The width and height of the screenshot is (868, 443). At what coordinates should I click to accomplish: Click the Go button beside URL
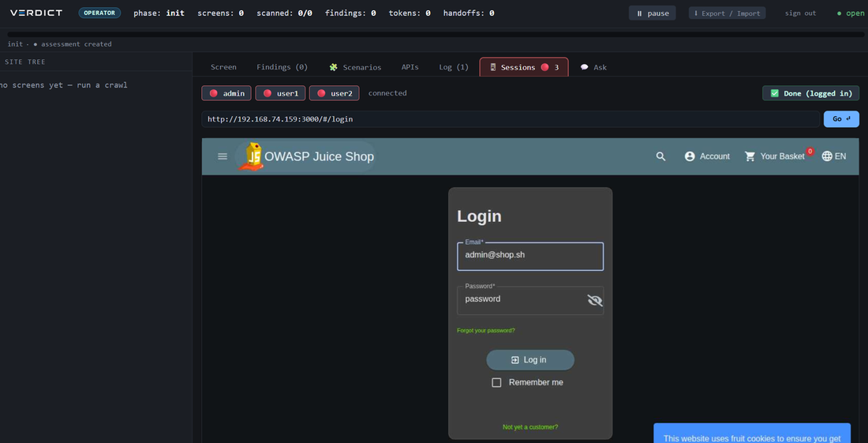[841, 119]
